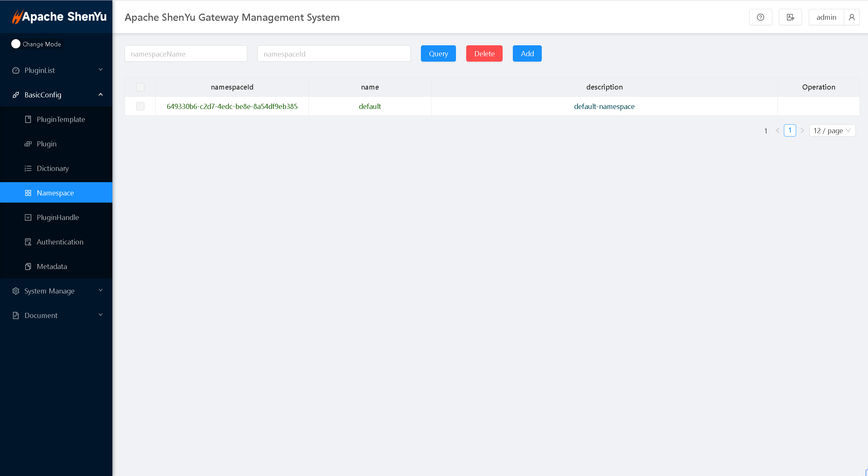Check the default namespace row checkbox
The height and width of the screenshot is (476, 868).
pyautogui.click(x=140, y=106)
